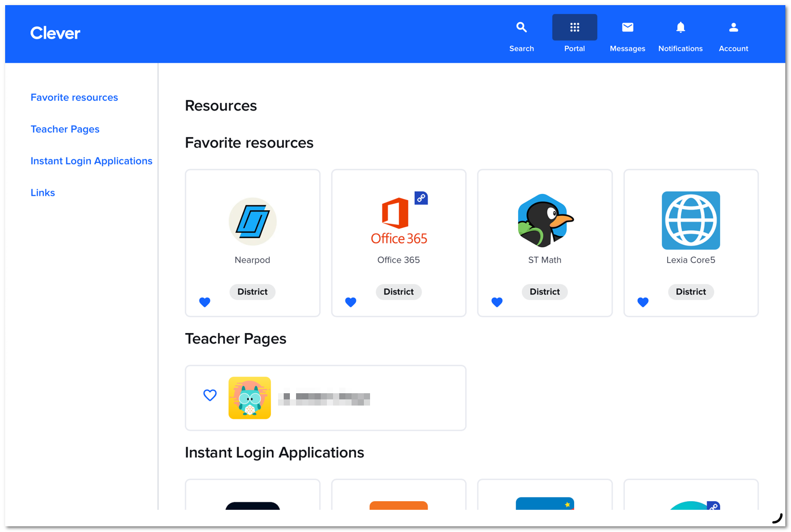Unfavorite Office 365 with its heart

pos(351,302)
